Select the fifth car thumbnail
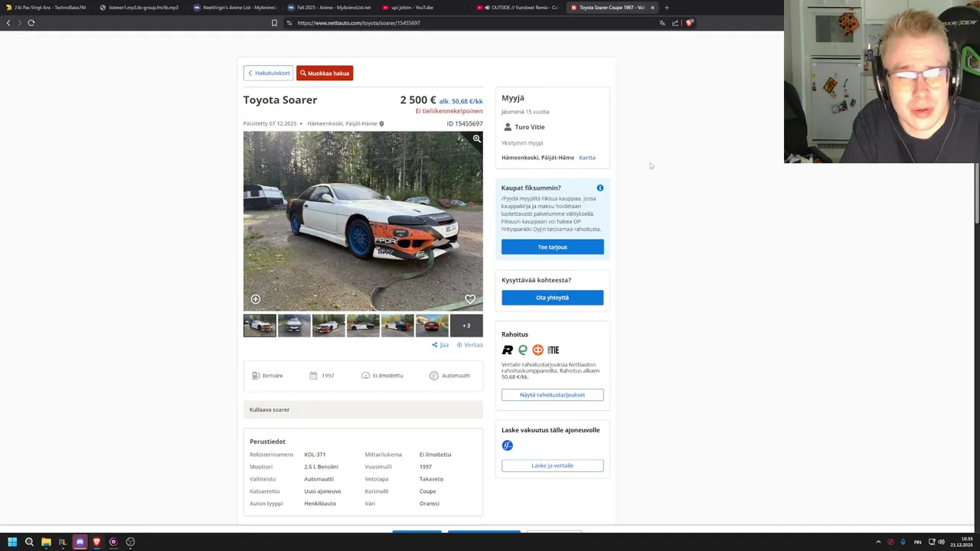 (397, 325)
